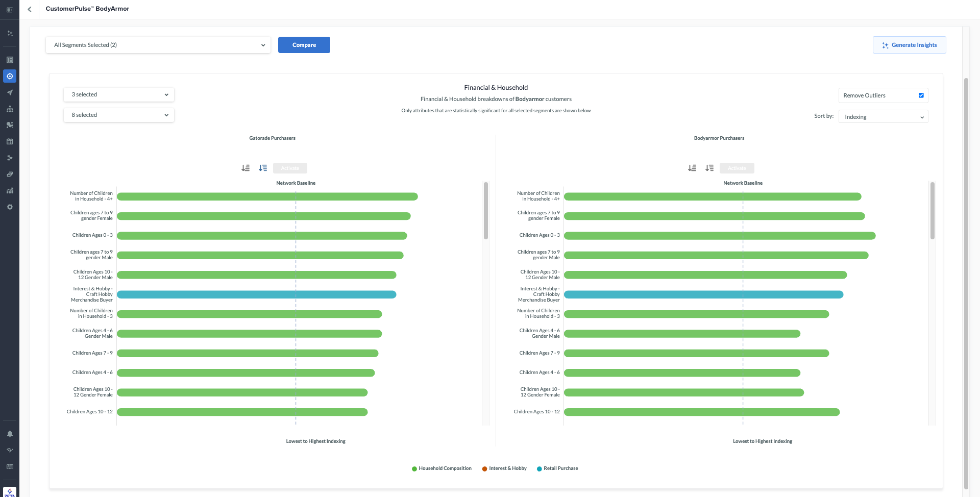Click 'Children Ages 10 - 12' label in Bodyarmor chart
Image resolution: width=980 pixels, height=497 pixels.
point(537,412)
